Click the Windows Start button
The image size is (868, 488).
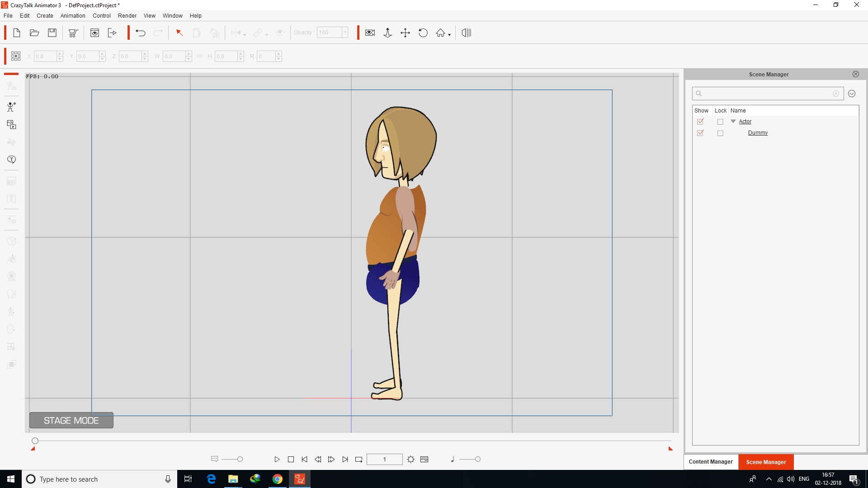pos(11,479)
